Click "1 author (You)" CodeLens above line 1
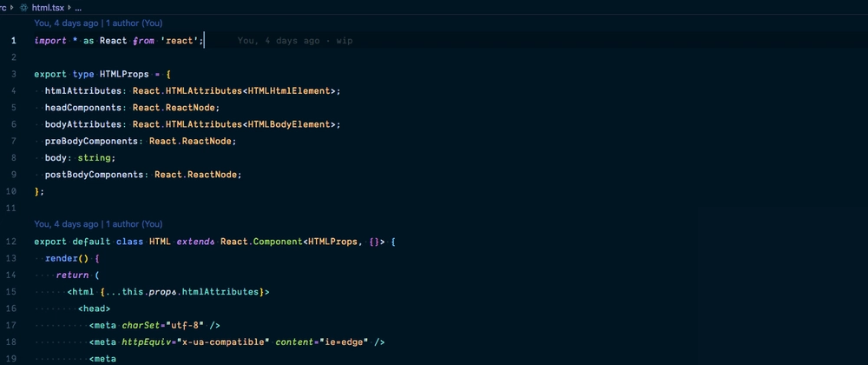This screenshot has height=365, width=868. pyautogui.click(x=134, y=23)
